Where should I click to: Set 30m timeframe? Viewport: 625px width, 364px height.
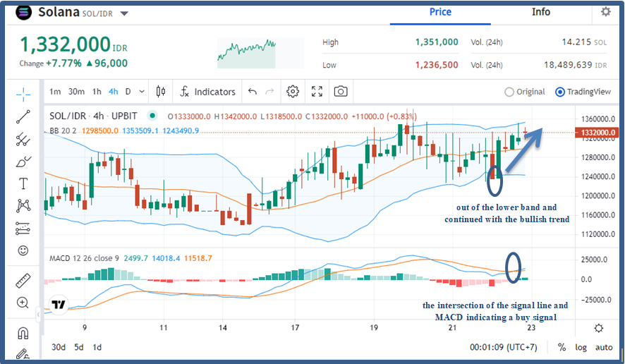[76, 92]
